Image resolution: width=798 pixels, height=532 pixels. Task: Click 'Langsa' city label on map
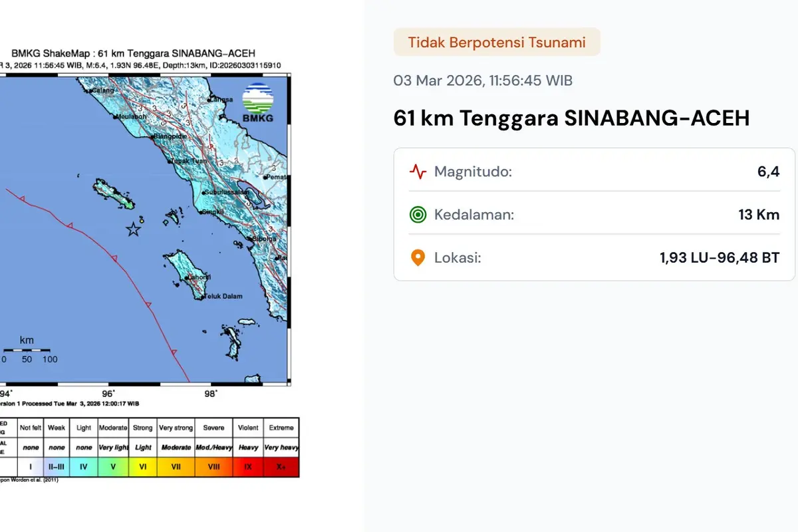tap(221, 100)
